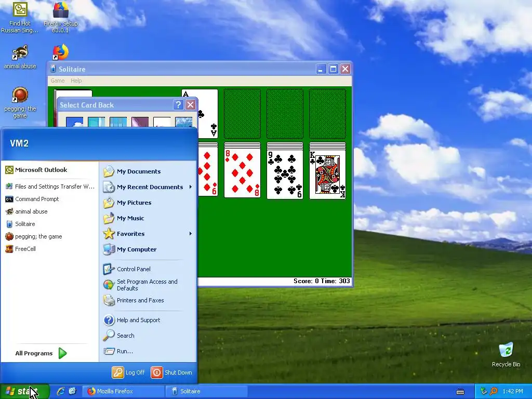
Task: Select the first card back with clouds
Action: tap(75, 122)
